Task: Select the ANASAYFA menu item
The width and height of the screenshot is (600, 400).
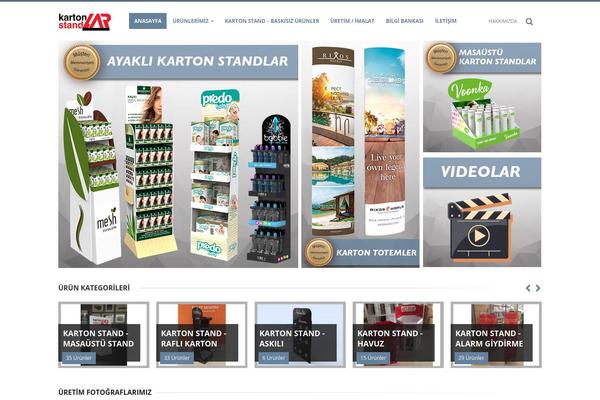Action: coord(148,21)
